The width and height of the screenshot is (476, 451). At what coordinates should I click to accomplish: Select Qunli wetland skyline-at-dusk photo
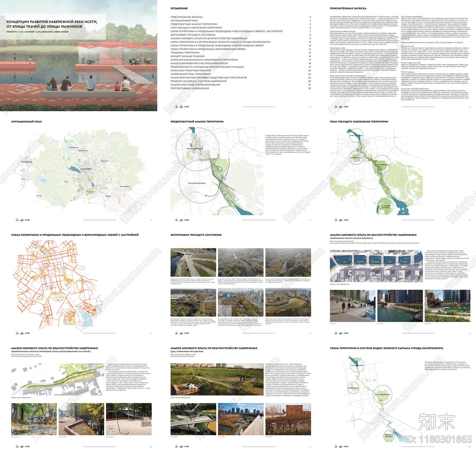pyautogui.click(x=241, y=419)
